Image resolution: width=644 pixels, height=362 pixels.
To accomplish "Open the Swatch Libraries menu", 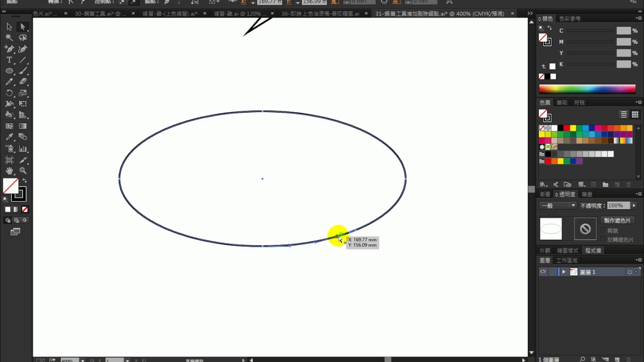I will click(543, 185).
